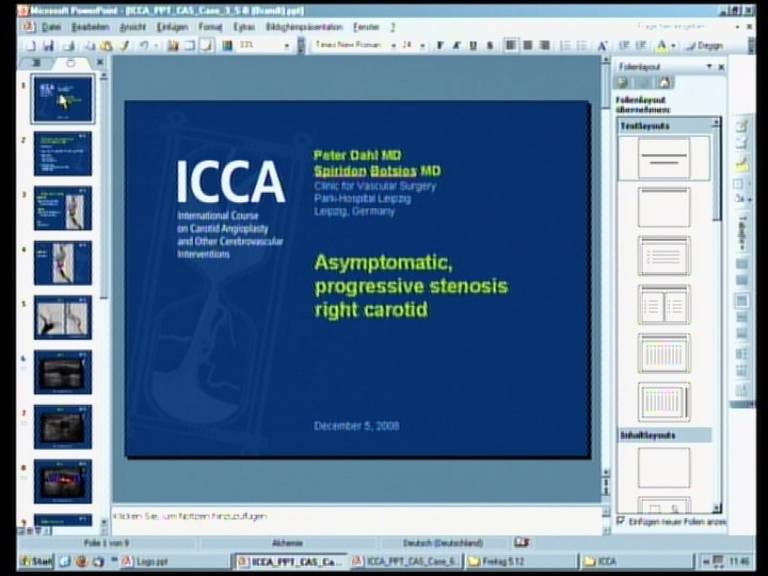Choose the two-column text layout
Screen dimensions: 768x576
coord(664,305)
